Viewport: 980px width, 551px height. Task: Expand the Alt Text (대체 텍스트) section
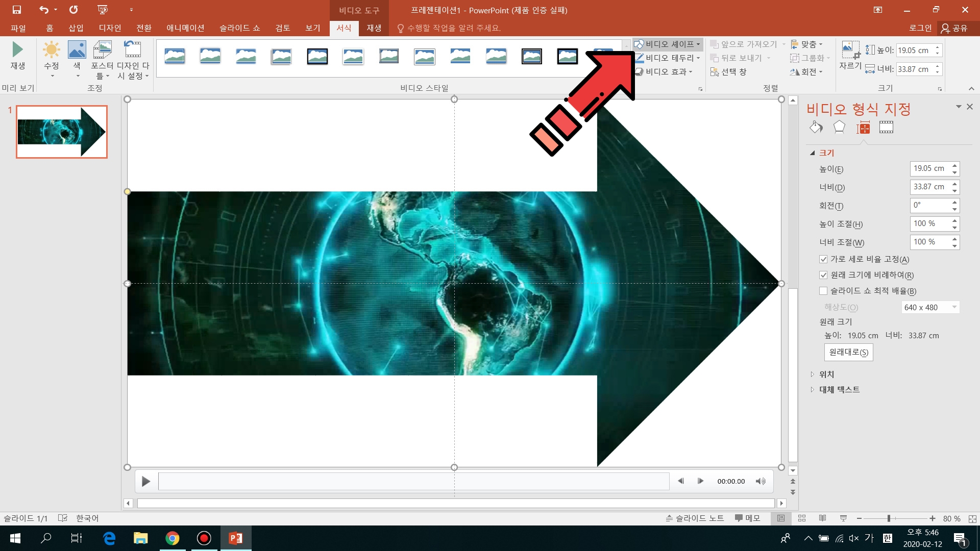coord(839,390)
